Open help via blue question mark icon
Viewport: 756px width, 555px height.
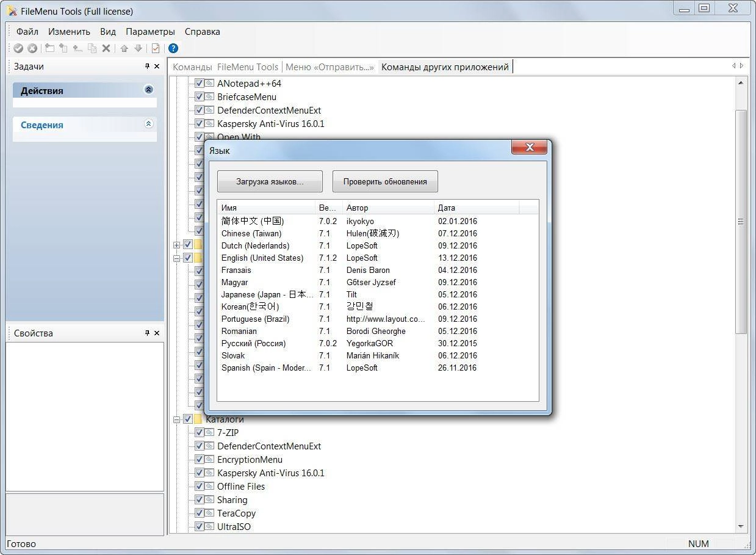(x=173, y=48)
